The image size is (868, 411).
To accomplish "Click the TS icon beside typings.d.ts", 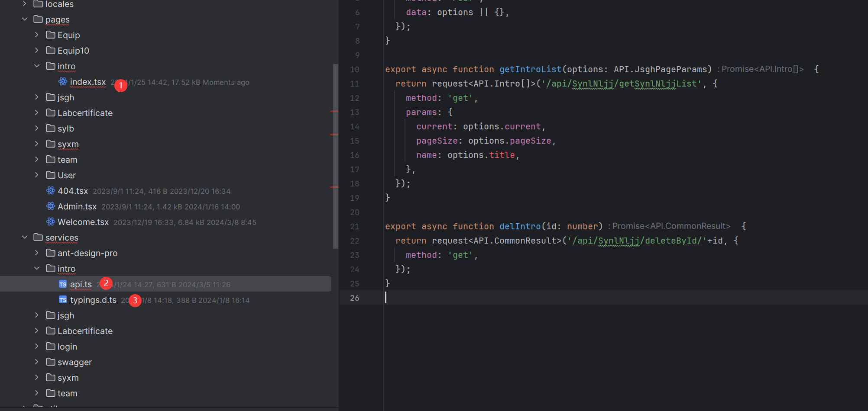I will coord(63,300).
